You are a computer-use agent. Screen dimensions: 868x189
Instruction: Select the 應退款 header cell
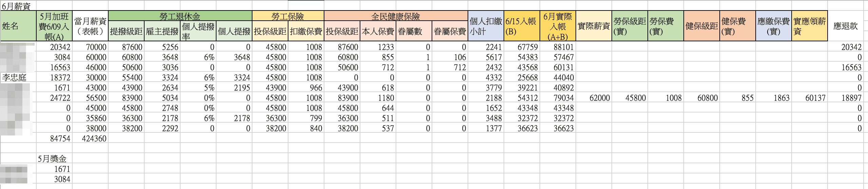point(846,26)
